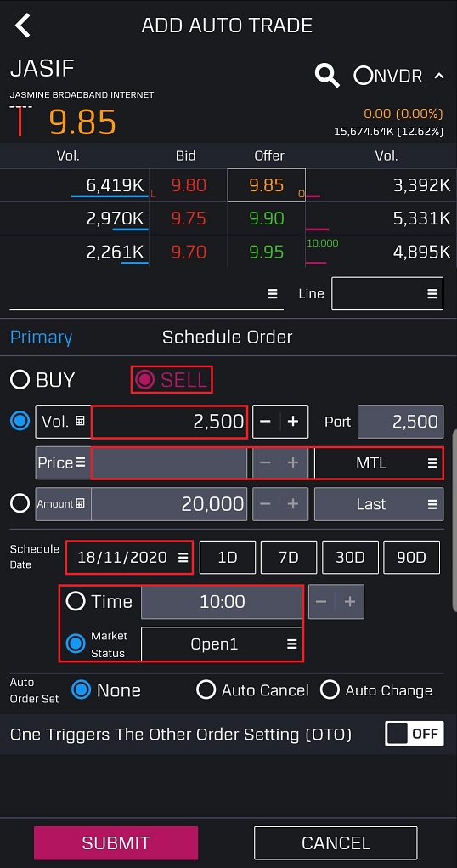This screenshot has height=868, width=457.
Task: Decrease volume with minus stepper
Action: pos(266,422)
